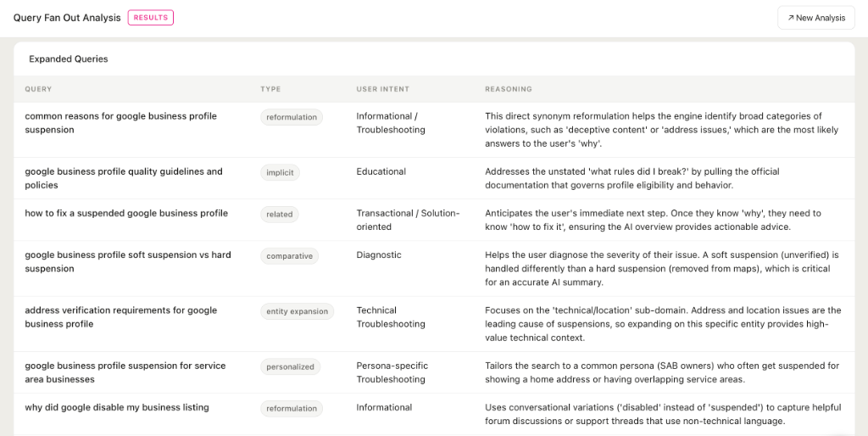Select query about soft suspension vs hard suspension
This screenshot has width=868, height=436.
(x=128, y=261)
